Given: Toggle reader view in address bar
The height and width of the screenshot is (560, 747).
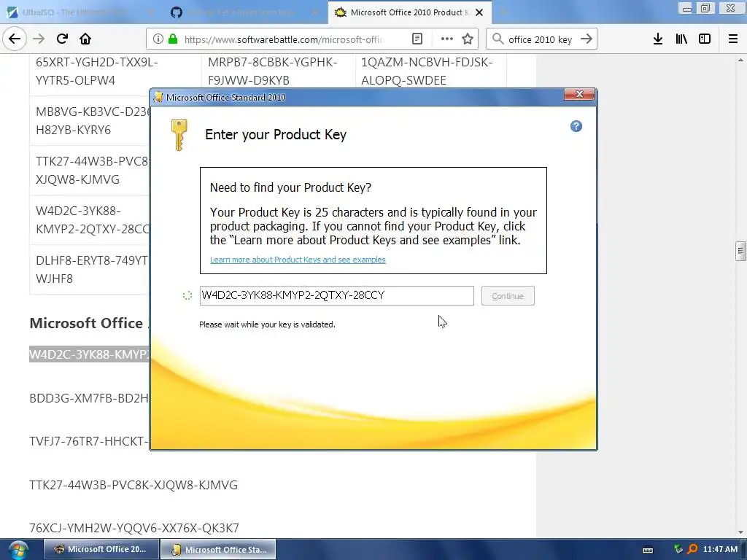Looking at the screenshot, I should click(417, 39).
